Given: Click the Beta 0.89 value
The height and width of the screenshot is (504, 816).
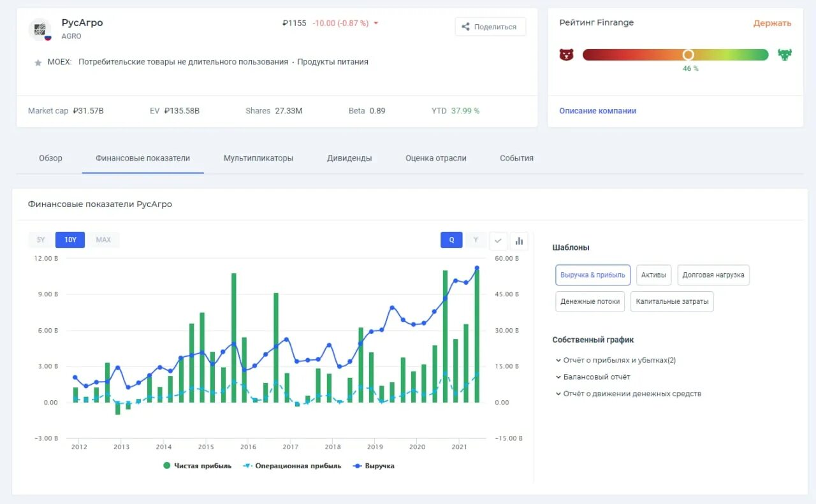Looking at the screenshot, I should (x=377, y=111).
